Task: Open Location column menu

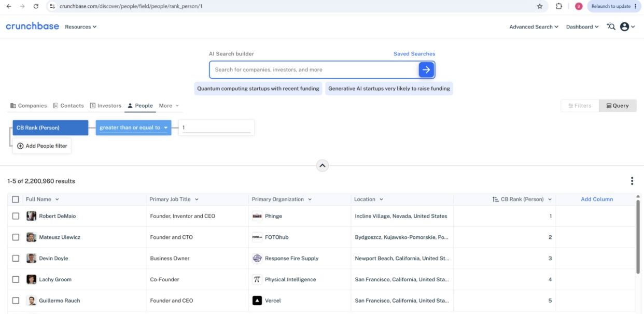Action: (x=381, y=199)
